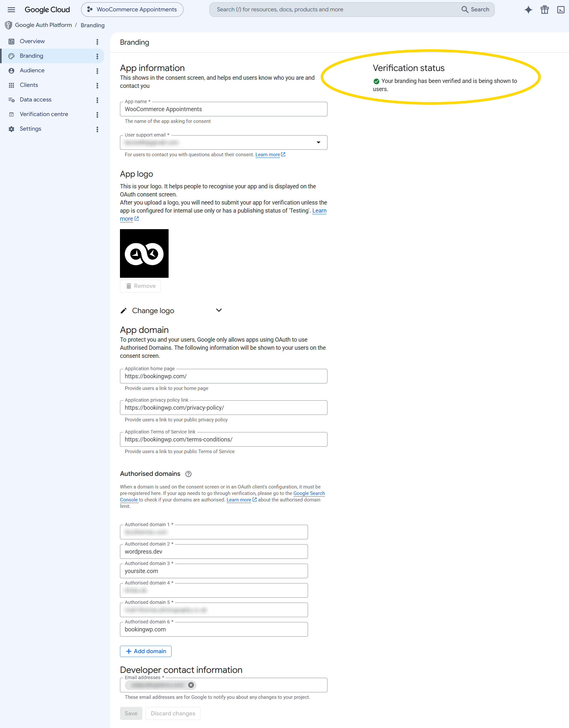Edit Authorised domain 4 field

tap(214, 590)
